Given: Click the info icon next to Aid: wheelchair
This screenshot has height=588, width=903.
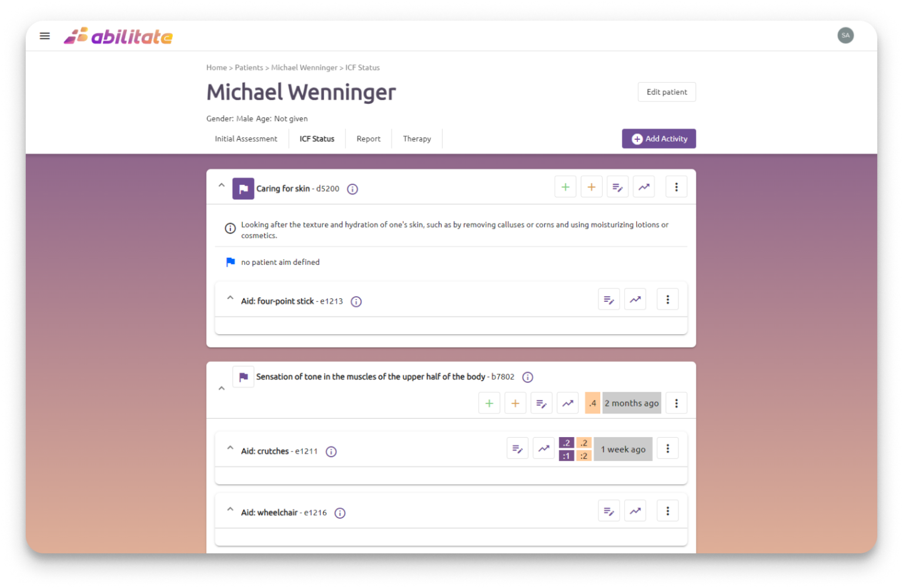Looking at the screenshot, I should [340, 513].
